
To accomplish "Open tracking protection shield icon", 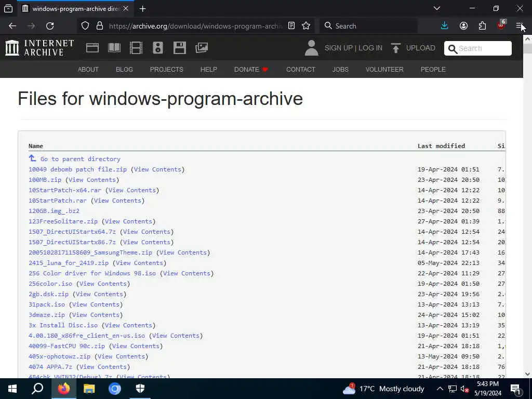I will click(85, 26).
